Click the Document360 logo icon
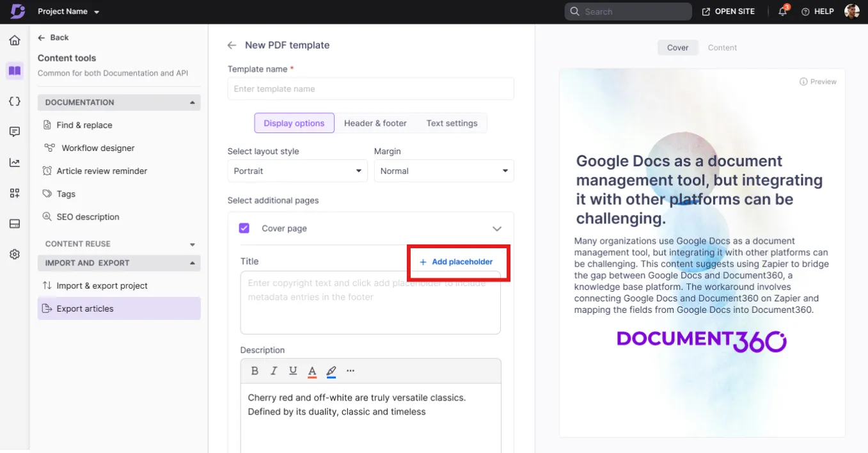The image size is (868, 453). [x=18, y=11]
